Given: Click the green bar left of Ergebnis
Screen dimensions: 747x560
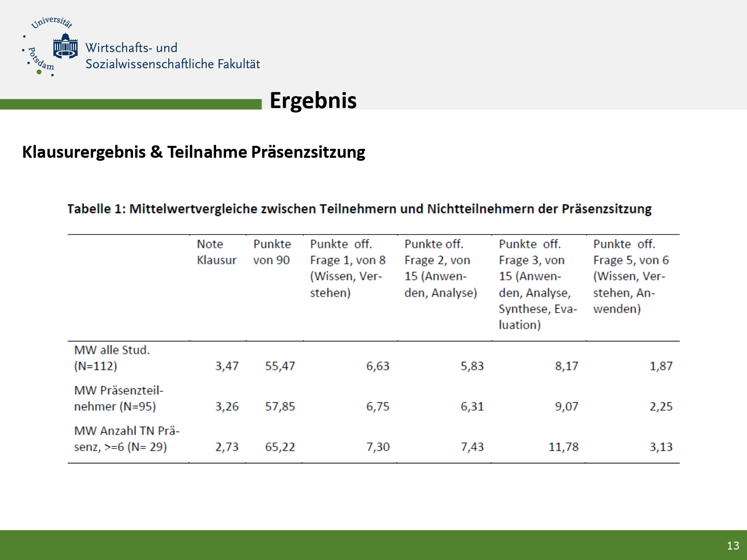Looking at the screenshot, I should [x=130, y=104].
